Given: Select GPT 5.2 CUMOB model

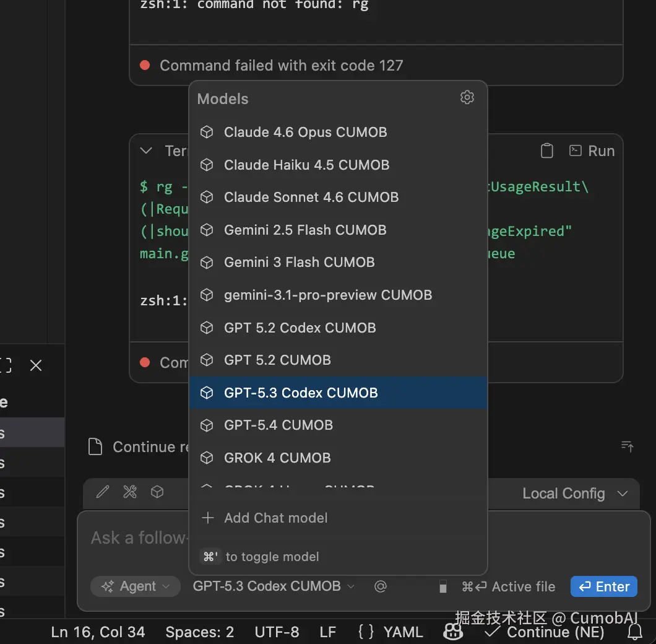Looking at the screenshot, I should click(338, 360).
